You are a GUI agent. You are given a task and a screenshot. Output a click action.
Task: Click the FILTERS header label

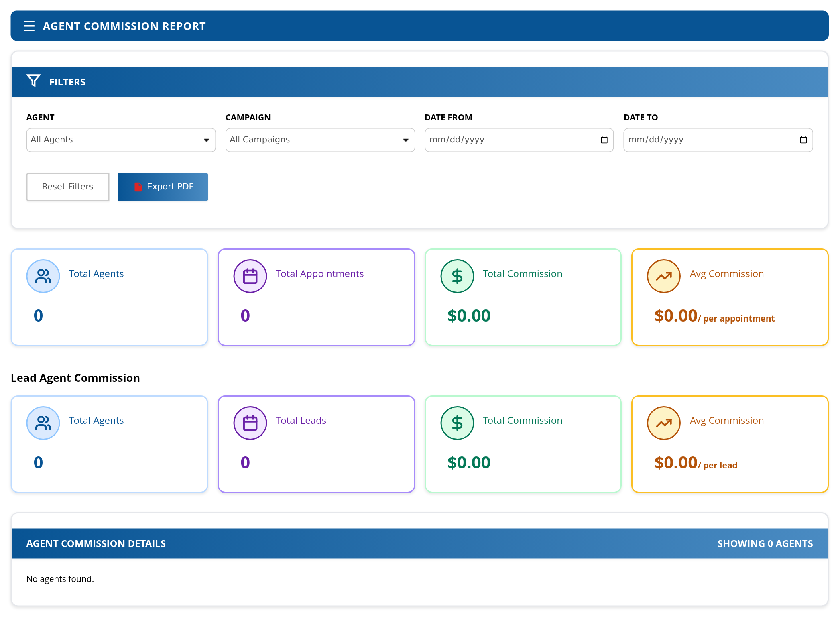67,82
